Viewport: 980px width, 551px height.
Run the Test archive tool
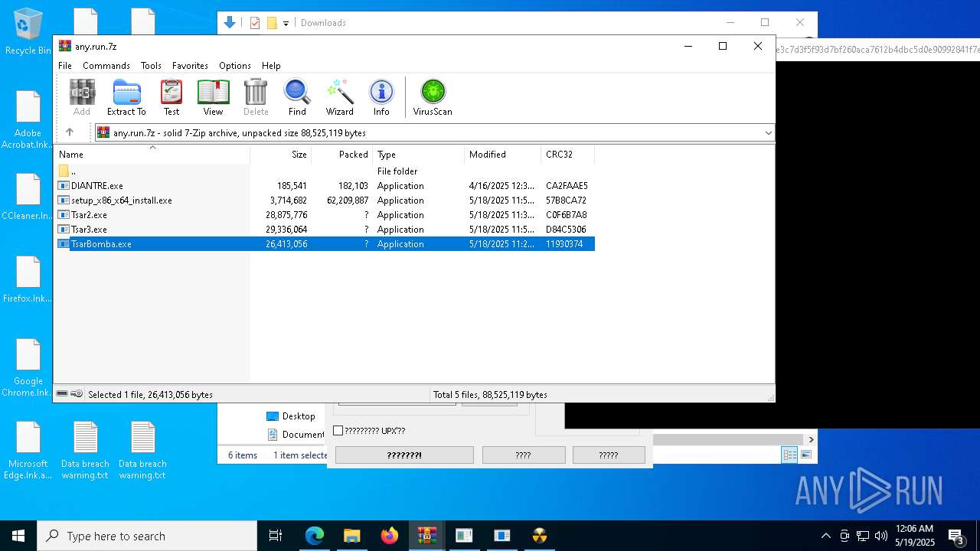[171, 97]
